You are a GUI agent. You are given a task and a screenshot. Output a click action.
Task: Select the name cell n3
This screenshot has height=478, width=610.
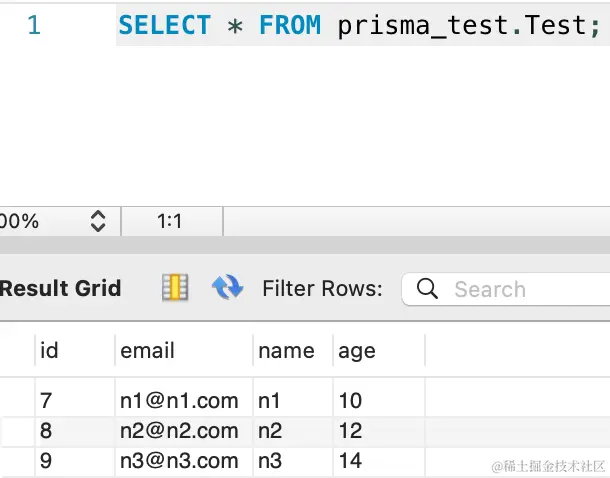[x=293, y=461]
